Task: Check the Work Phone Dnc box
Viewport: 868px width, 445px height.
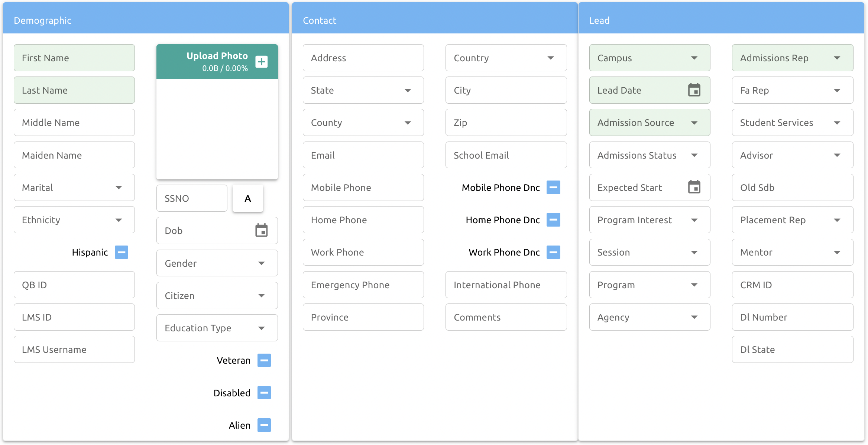Action: tap(553, 252)
